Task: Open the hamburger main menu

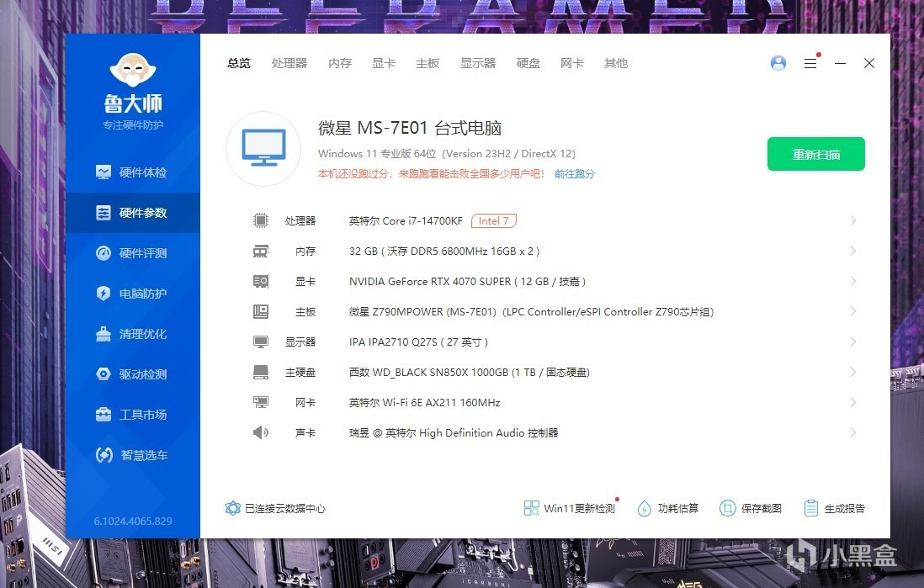Action: click(x=810, y=63)
